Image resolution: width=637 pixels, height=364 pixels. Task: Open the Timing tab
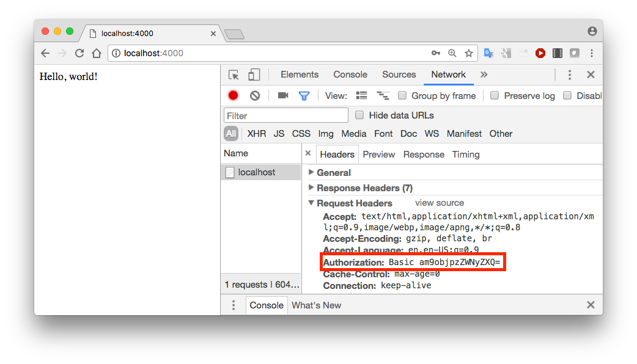pyautogui.click(x=466, y=154)
